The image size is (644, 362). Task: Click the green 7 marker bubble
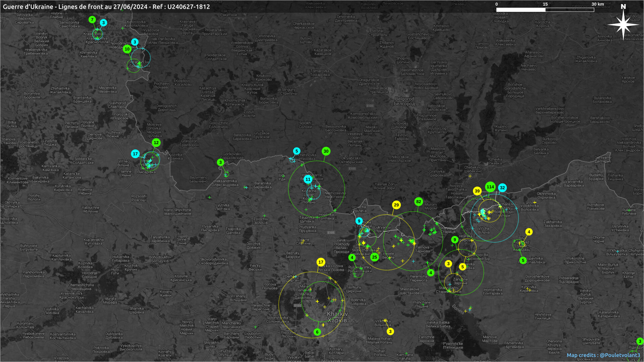point(92,20)
